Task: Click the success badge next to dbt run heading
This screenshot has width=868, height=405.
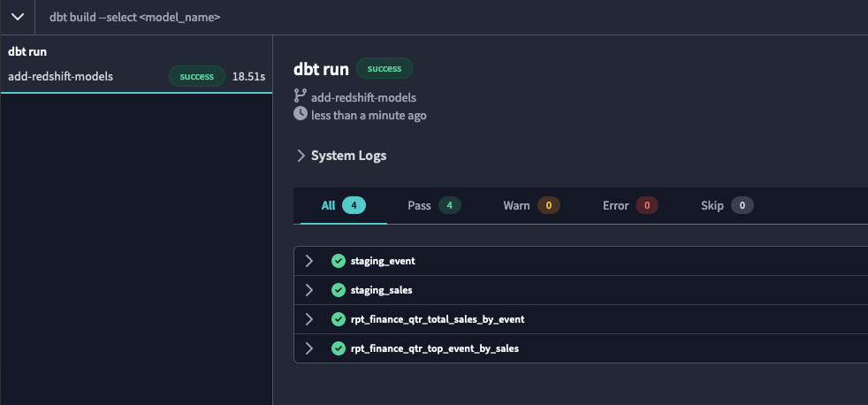Action: [385, 68]
